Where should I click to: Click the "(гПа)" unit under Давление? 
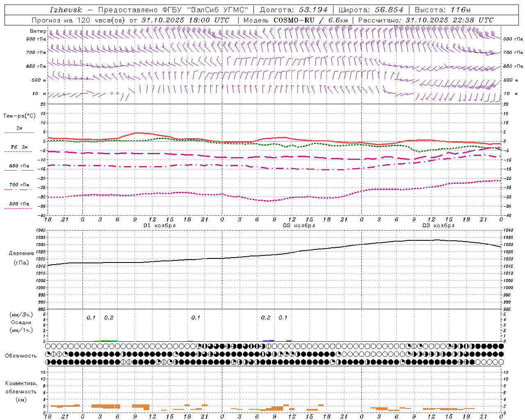pyautogui.click(x=21, y=263)
